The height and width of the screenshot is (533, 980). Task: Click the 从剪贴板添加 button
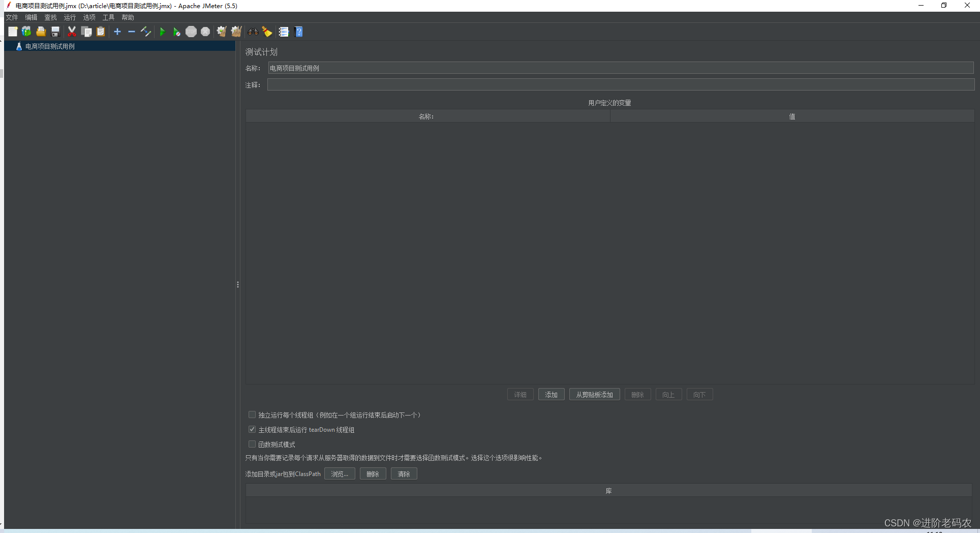[x=594, y=395]
